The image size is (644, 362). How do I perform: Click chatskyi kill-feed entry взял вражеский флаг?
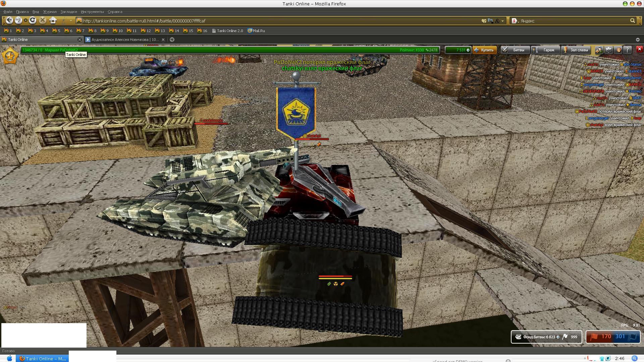tap(613, 125)
